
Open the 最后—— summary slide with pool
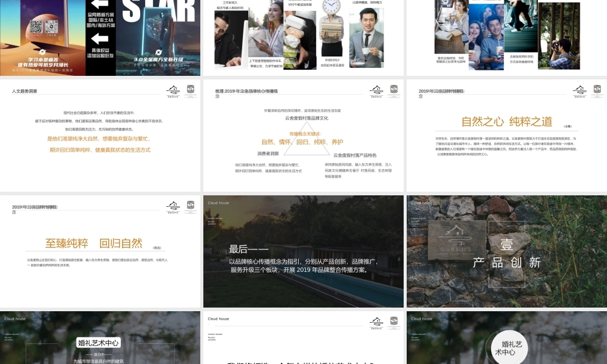tap(303, 251)
